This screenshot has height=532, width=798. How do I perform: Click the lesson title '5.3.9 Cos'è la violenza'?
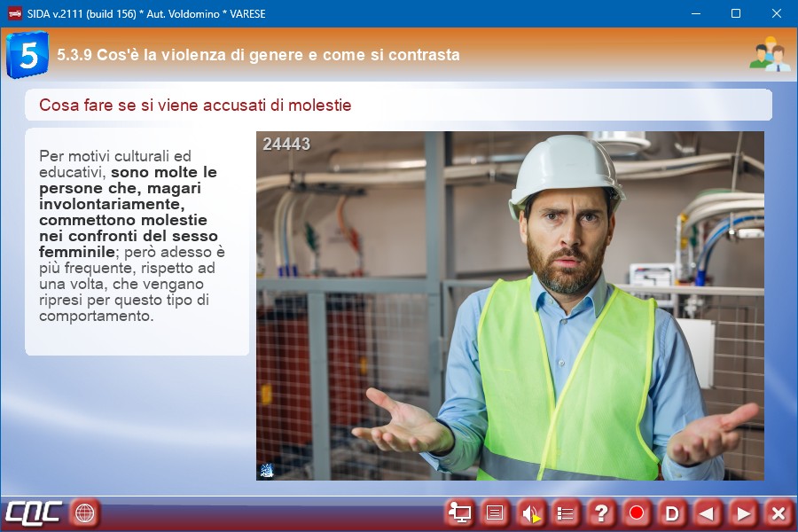point(258,55)
